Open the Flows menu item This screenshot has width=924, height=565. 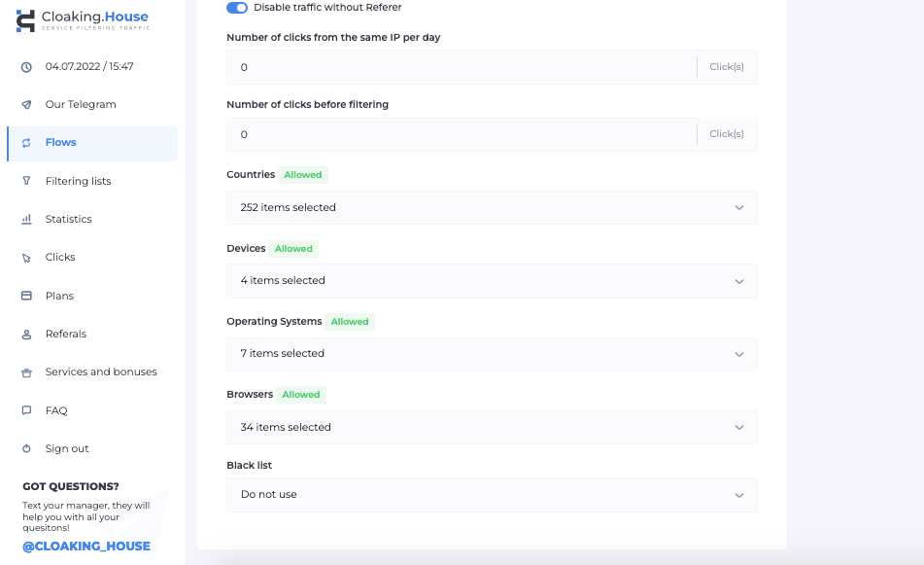point(61,143)
